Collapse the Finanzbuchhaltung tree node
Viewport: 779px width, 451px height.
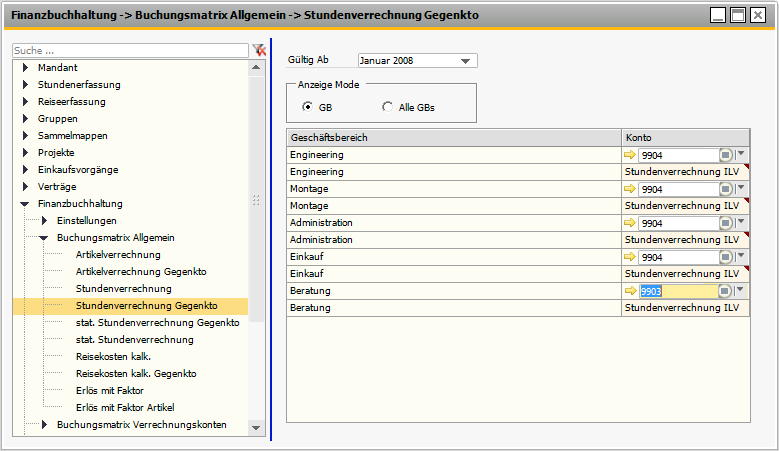point(25,203)
